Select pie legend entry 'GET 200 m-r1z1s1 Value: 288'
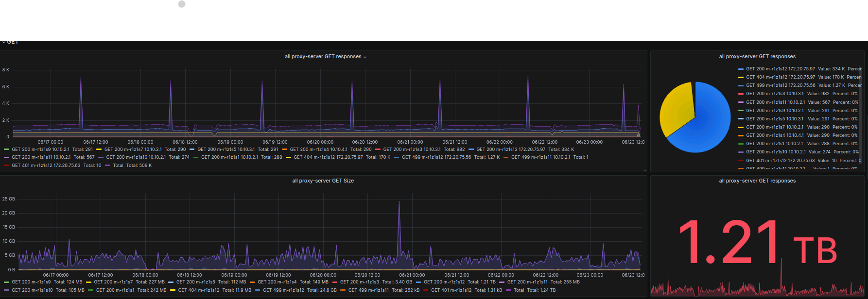 tap(798, 144)
